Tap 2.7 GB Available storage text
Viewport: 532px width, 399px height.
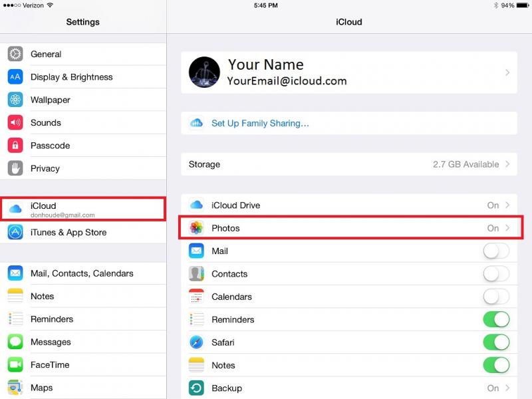pyautogui.click(x=466, y=164)
